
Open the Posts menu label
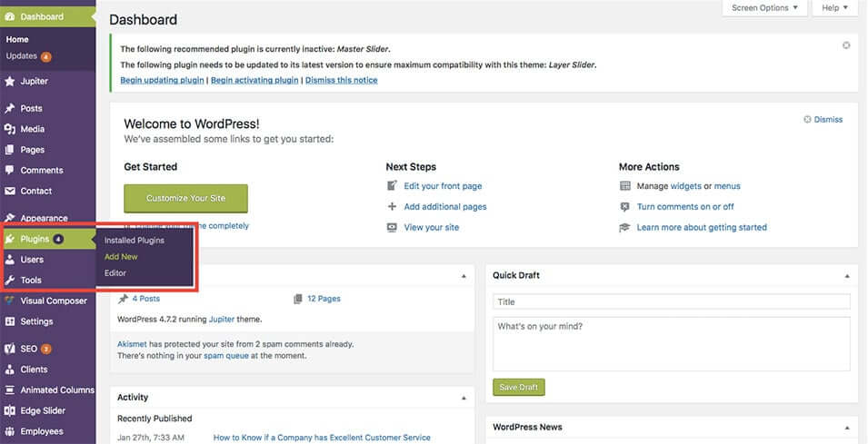(31, 108)
